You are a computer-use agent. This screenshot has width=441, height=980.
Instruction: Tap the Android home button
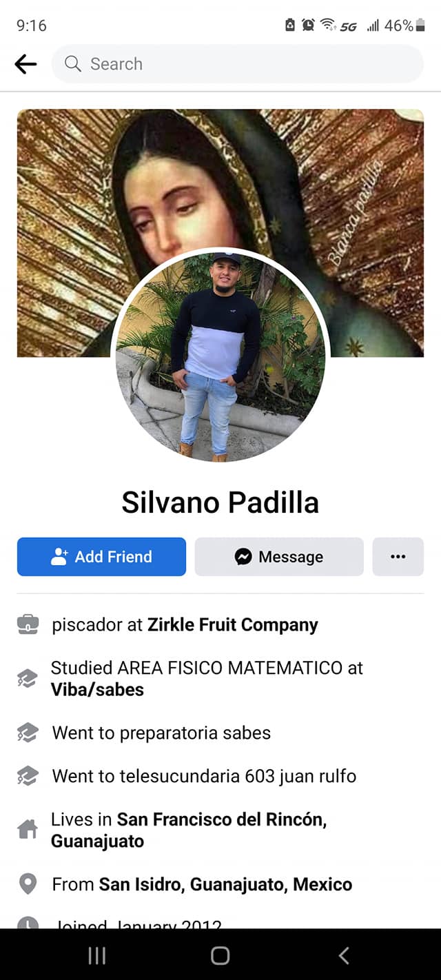pos(220,955)
